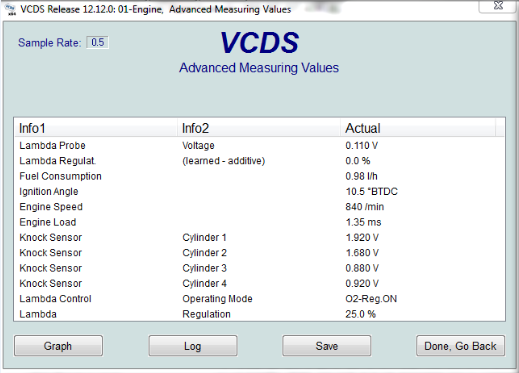Screen dimensions: 519x373
Task: Click the 1.680 V value
Action: 362,253
